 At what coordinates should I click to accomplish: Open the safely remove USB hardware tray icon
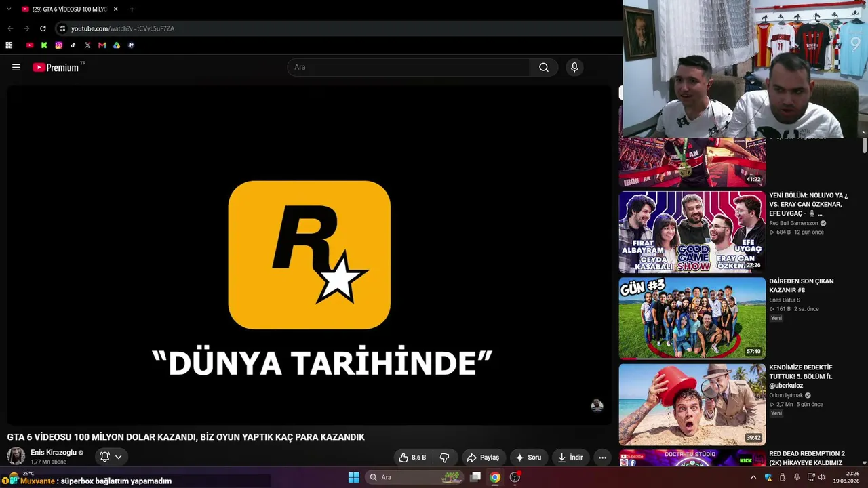coord(783,477)
